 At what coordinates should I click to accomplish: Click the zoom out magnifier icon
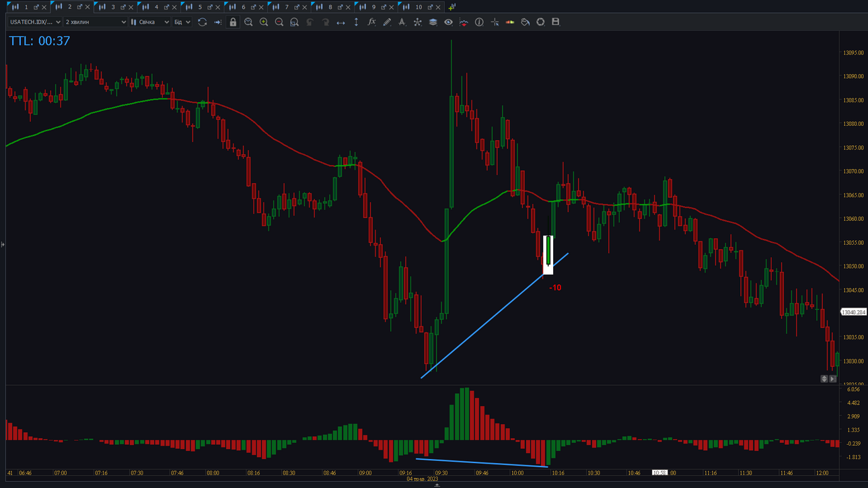point(279,22)
